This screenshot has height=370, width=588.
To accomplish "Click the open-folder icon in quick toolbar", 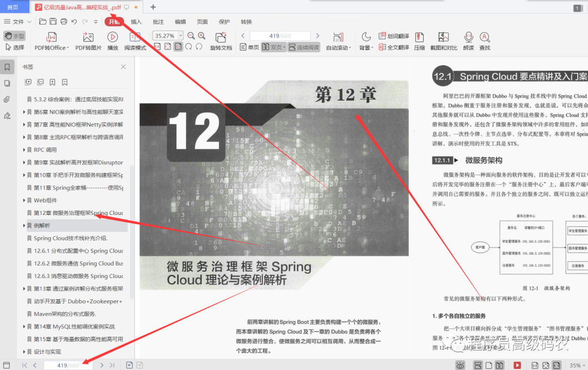I will coord(43,22).
